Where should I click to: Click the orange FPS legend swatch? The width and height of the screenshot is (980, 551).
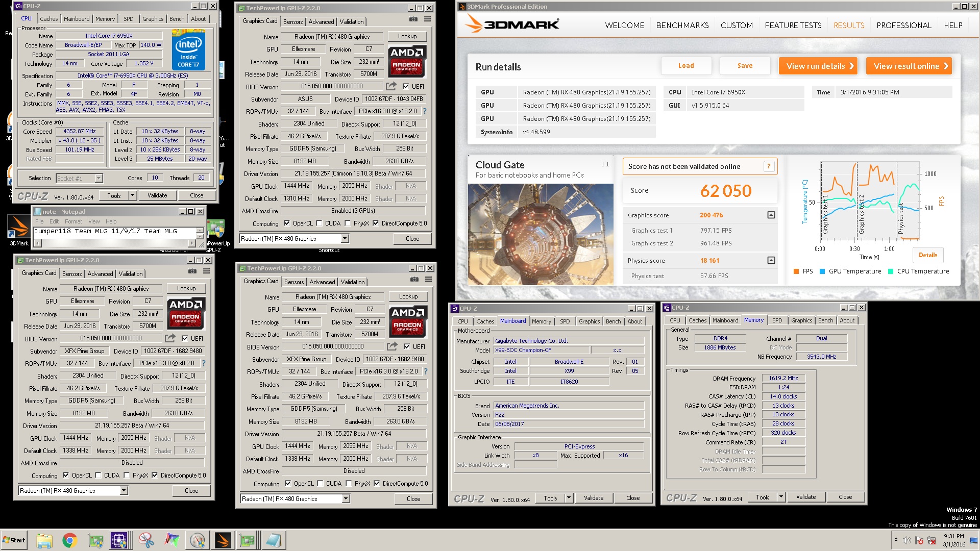point(796,271)
